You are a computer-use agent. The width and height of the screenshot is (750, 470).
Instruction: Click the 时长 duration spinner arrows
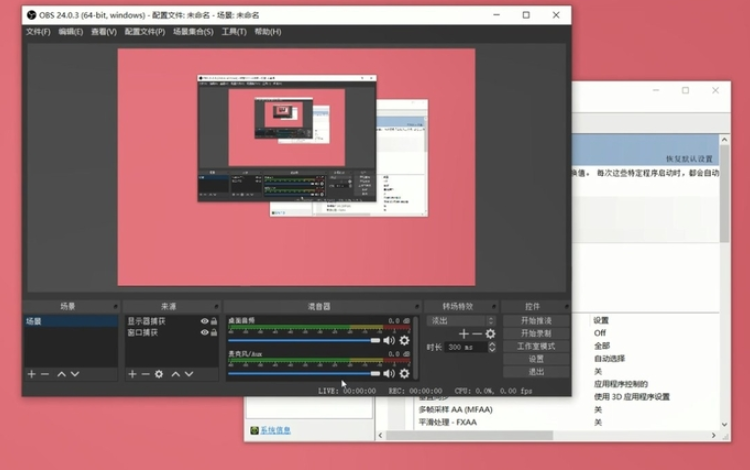pos(492,347)
